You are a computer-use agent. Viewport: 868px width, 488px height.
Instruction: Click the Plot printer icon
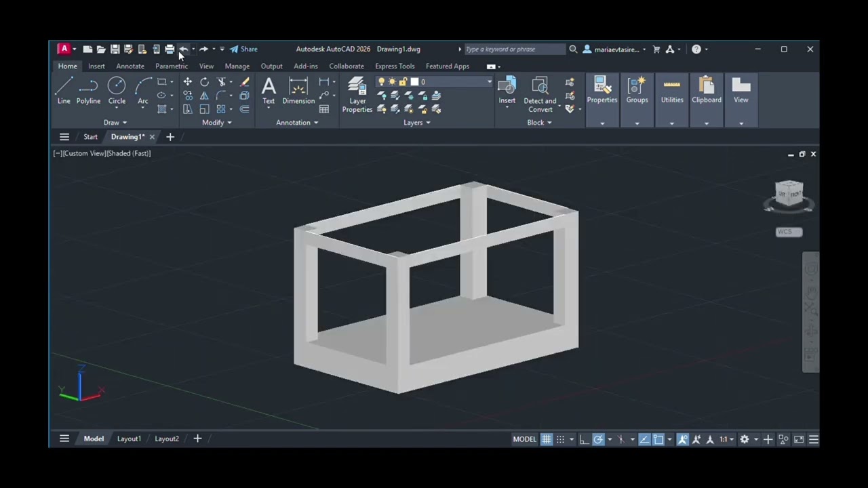point(170,49)
